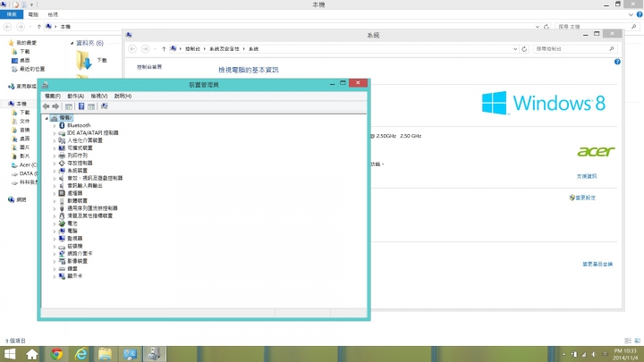Screen dimensions: 644x362
Task: Expand the 音效、視訊及遊戲控制器 node
Action: (55, 178)
